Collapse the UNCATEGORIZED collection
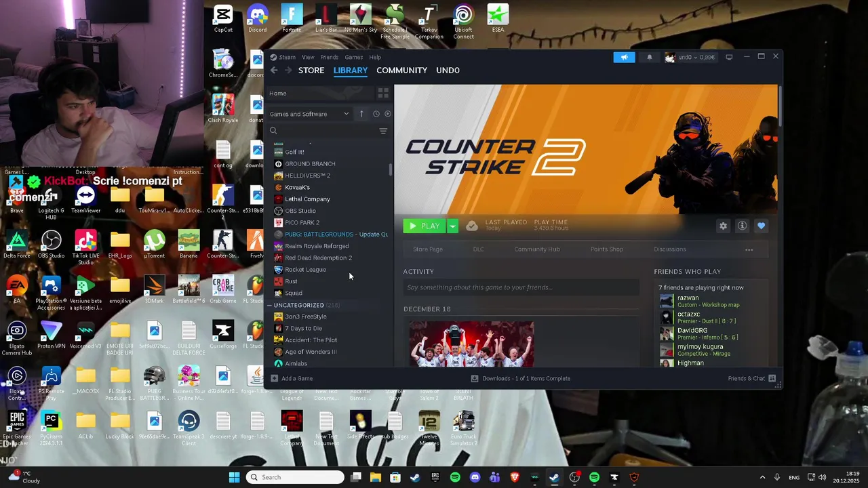The width and height of the screenshot is (868, 488). click(269, 305)
